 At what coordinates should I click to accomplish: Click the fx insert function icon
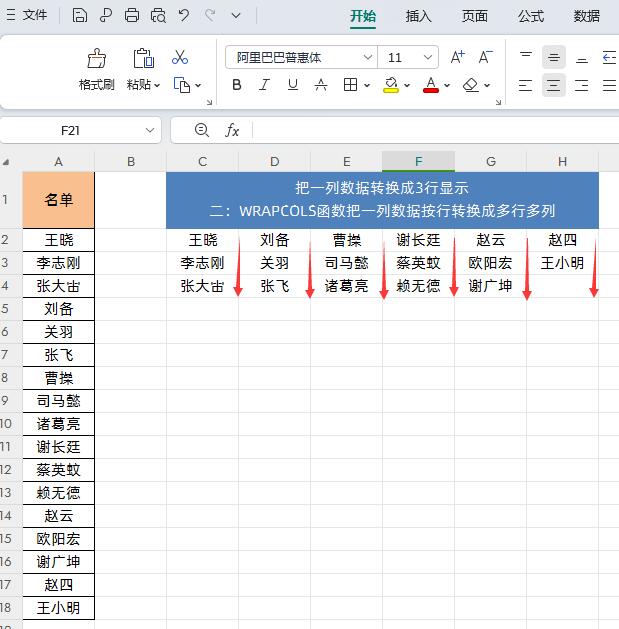tap(232, 130)
